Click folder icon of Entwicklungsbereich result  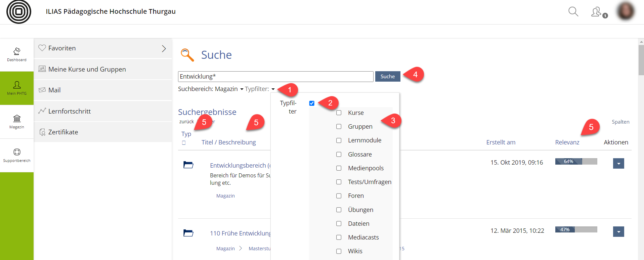pos(188,165)
